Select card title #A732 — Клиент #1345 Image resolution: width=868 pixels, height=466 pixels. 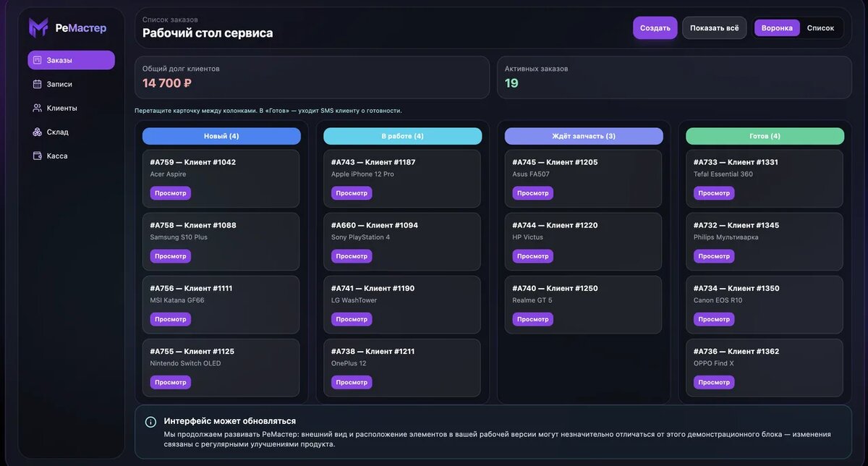(736, 225)
